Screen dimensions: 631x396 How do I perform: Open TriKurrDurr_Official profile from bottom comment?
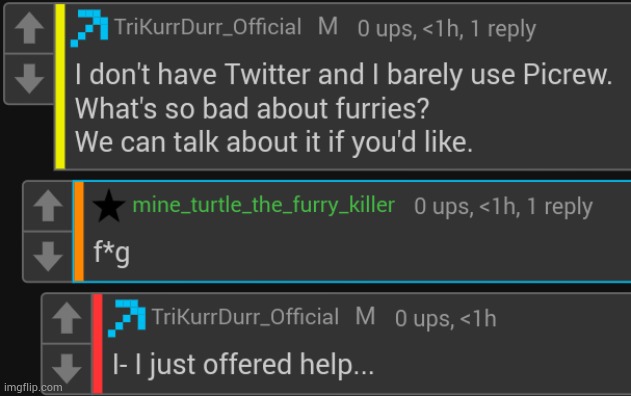245,317
